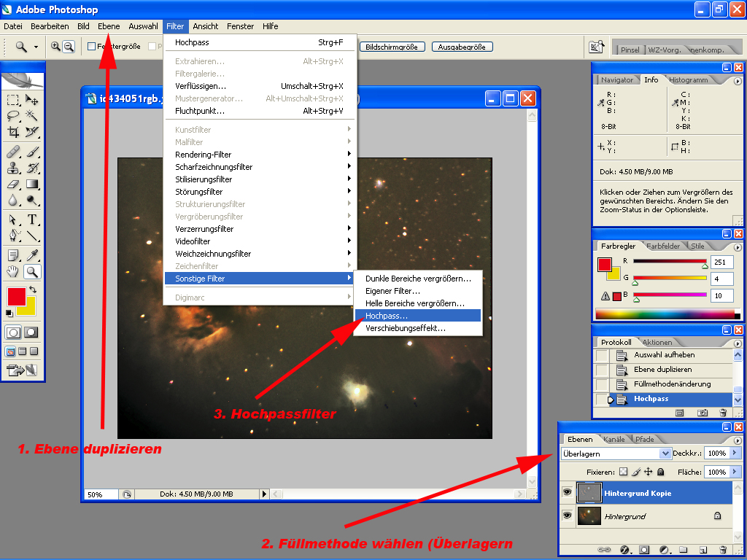Viewport: 747px width, 560px height.
Task: Reset to default foreground and background colors
Action: pos(9,313)
